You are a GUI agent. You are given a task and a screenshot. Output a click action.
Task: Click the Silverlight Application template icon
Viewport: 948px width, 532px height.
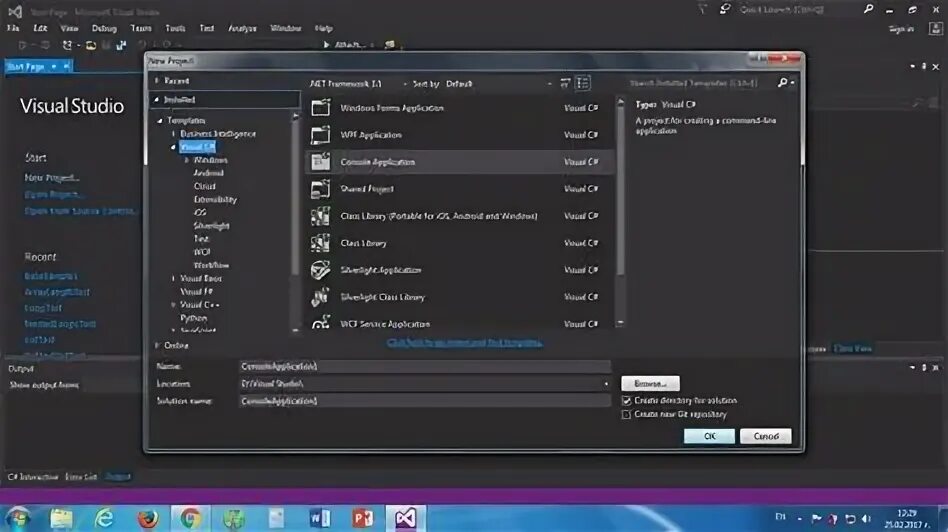320,270
